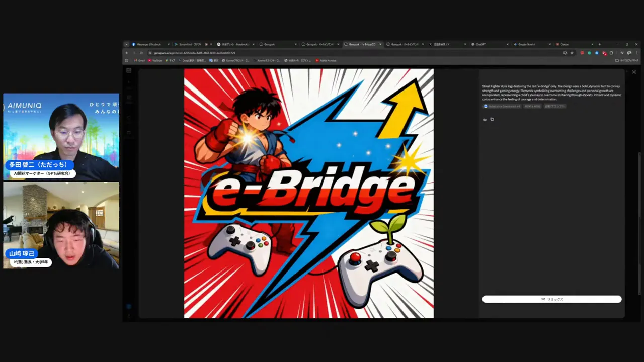Click the e-Bridge logo image preview
Viewport: 644px width, 362px height.
pos(308,194)
